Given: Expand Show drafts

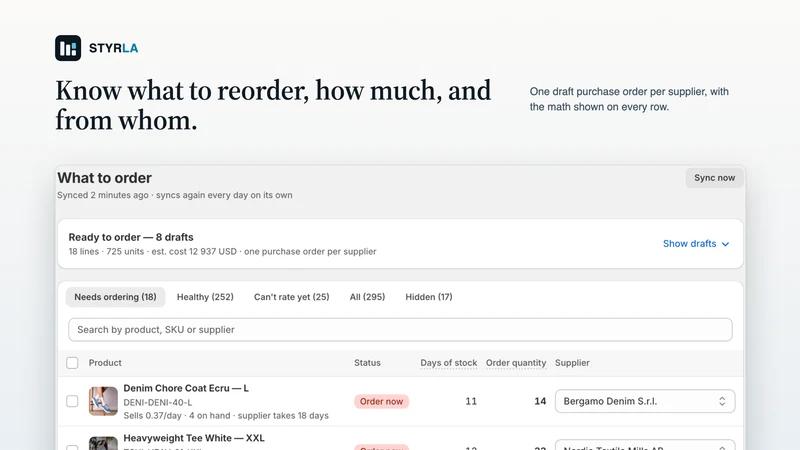Looking at the screenshot, I should [x=696, y=244].
